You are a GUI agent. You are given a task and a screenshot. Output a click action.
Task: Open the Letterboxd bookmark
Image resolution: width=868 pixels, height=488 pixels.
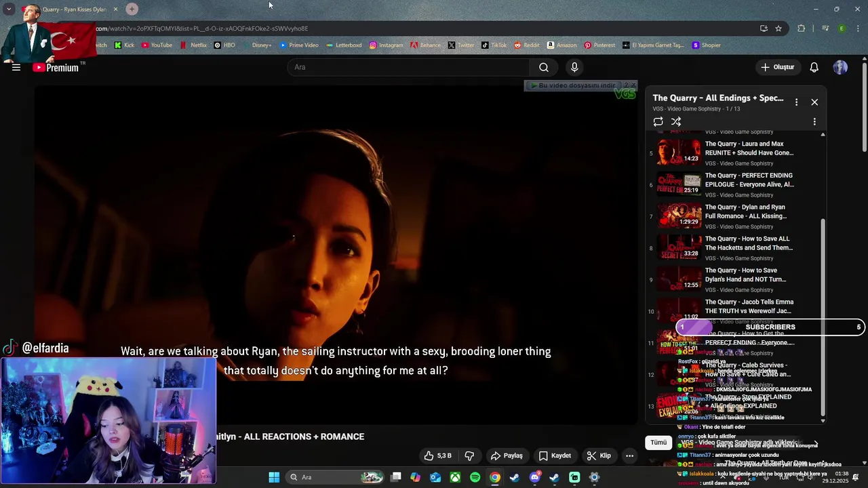tap(344, 45)
